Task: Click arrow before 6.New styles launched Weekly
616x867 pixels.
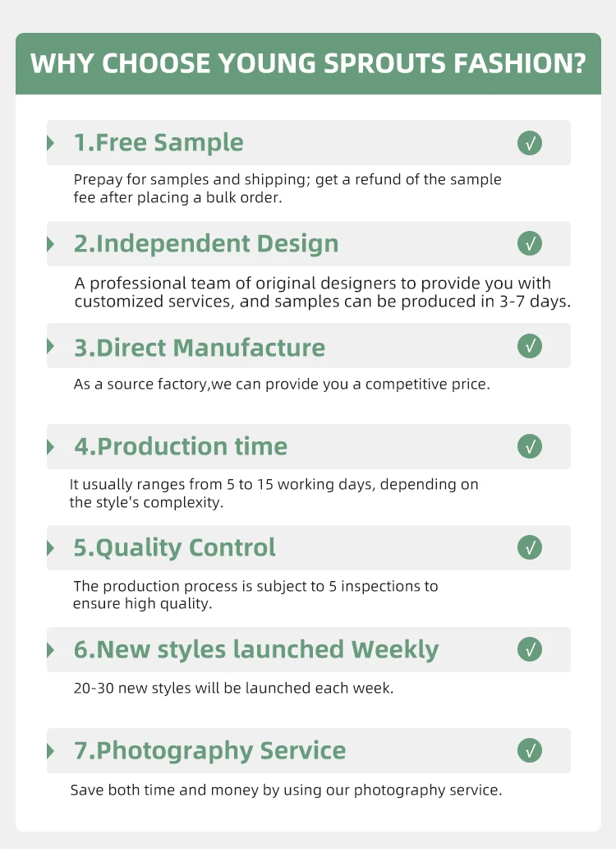Action: pos(51,650)
